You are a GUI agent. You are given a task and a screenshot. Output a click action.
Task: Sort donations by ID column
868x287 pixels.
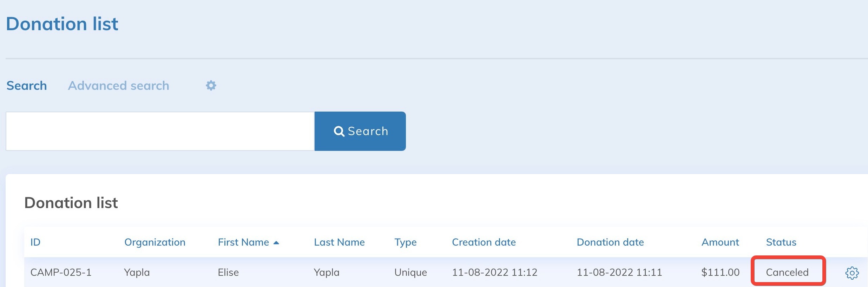(x=35, y=242)
